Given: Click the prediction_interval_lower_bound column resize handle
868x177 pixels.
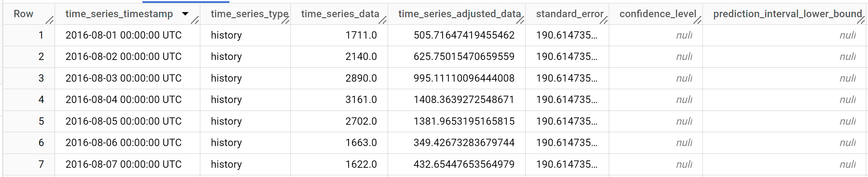Looking at the screenshot, I should [x=861, y=20].
